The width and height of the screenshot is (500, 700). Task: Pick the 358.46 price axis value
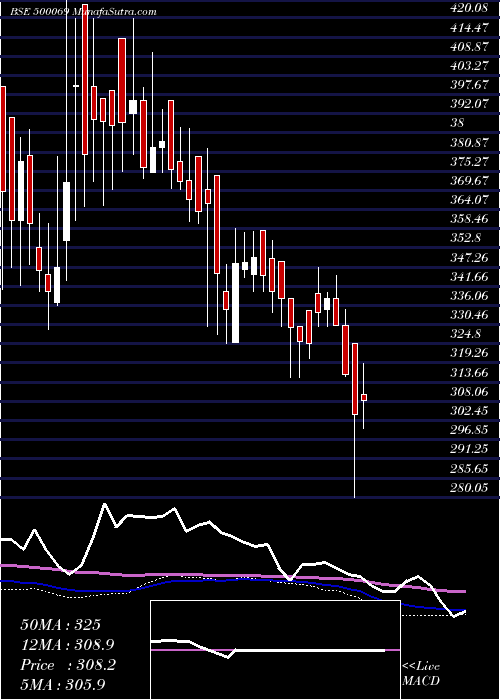coord(469,219)
